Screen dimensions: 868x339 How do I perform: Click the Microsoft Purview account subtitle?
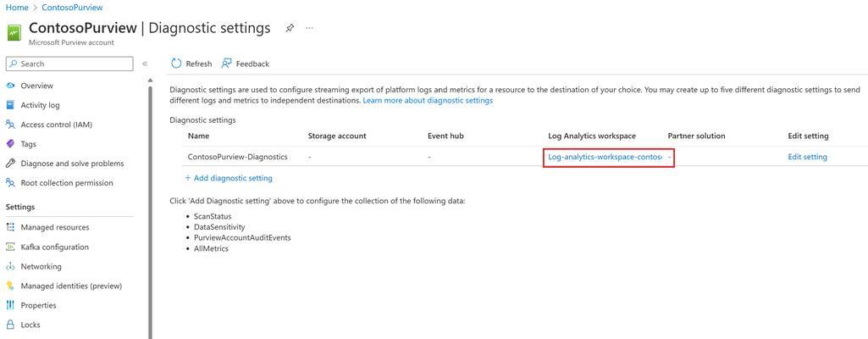coord(71,42)
